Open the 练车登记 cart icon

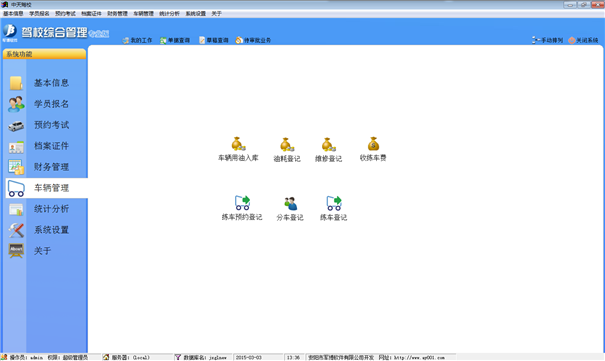[334, 203]
